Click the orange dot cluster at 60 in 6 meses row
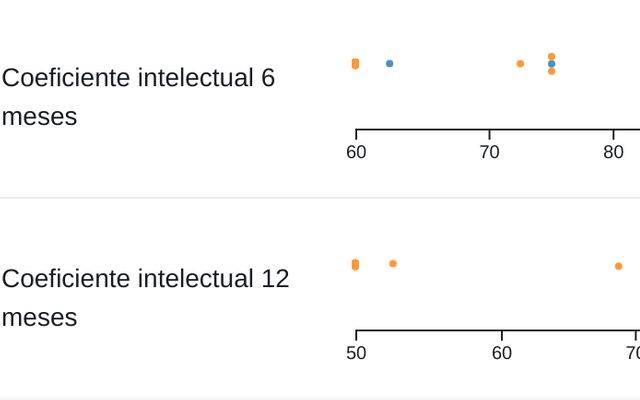This screenshot has height=400, width=640. point(355,64)
